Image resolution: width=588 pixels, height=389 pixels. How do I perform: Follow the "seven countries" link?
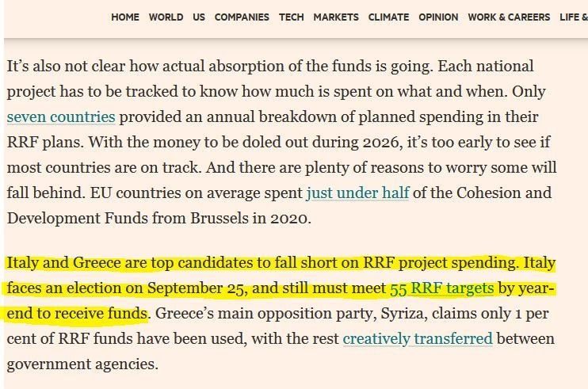(61, 117)
